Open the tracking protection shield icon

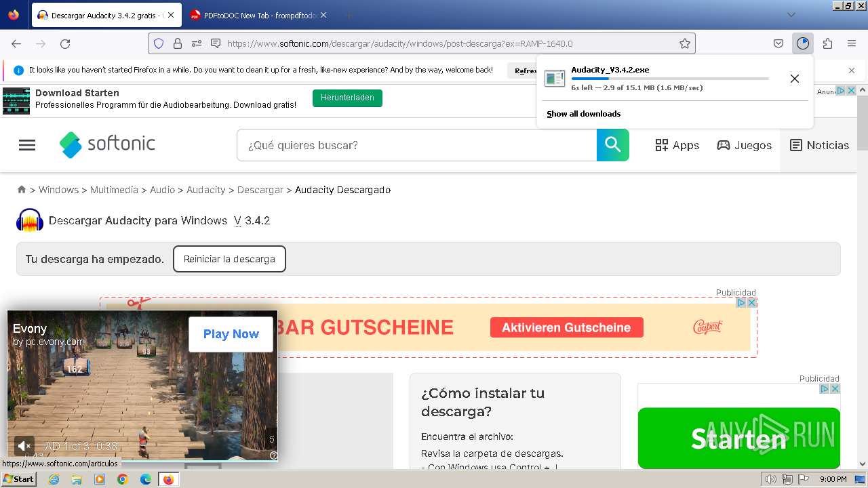click(159, 43)
